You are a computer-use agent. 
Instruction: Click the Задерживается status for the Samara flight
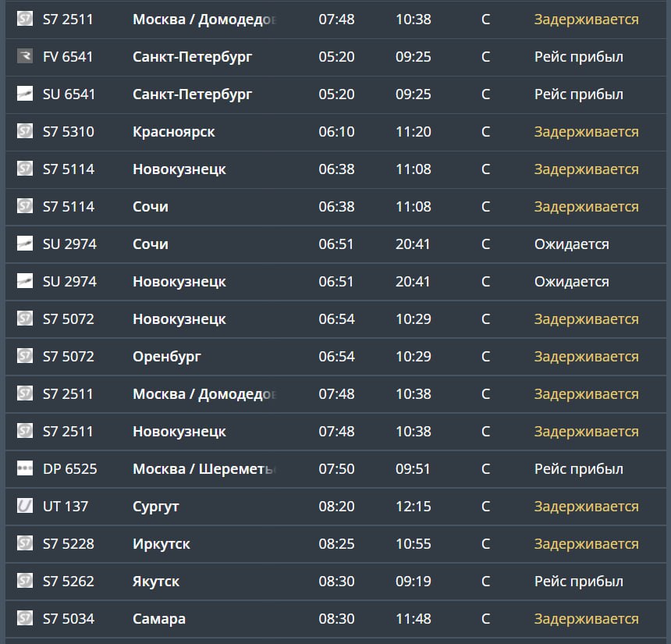tap(586, 619)
